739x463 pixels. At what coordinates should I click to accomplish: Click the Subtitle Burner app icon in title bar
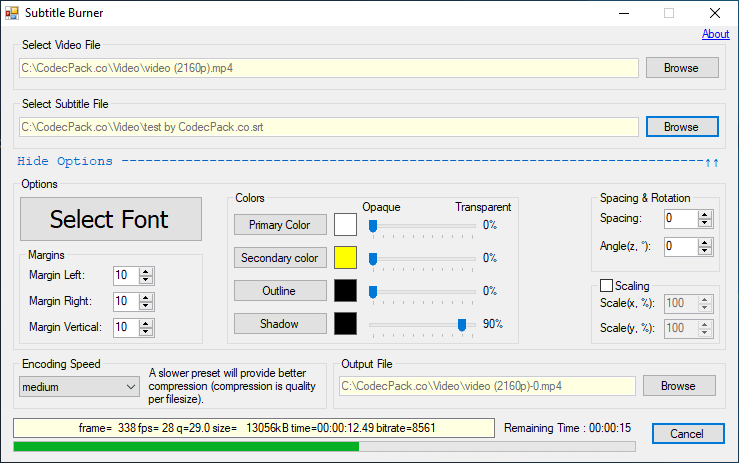tap(12, 14)
